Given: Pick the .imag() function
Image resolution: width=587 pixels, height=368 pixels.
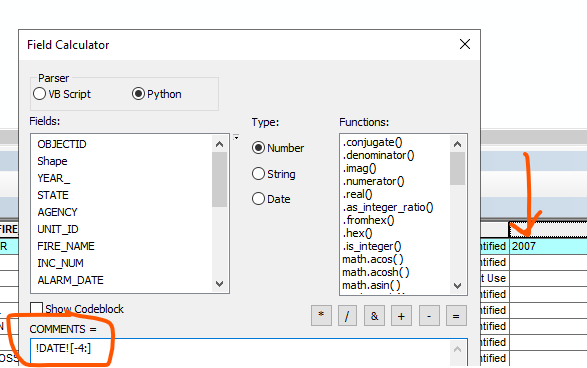Looking at the screenshot, I should coord(359,168).
